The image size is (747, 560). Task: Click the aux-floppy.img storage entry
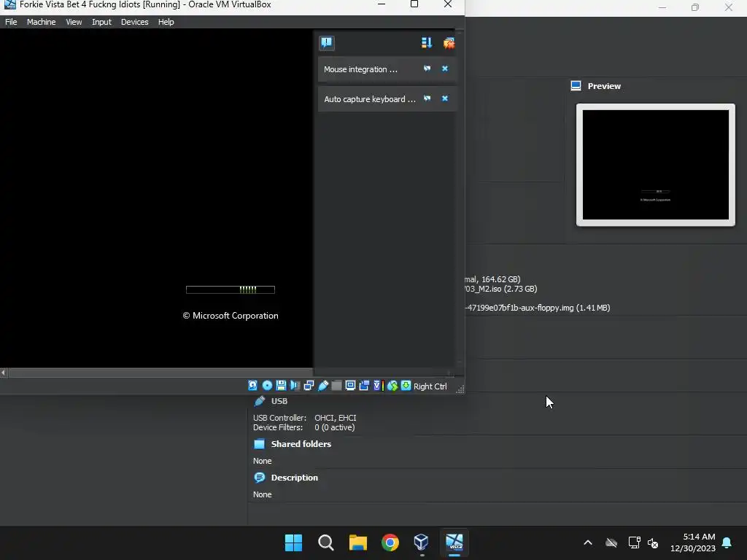coord(538,308)
